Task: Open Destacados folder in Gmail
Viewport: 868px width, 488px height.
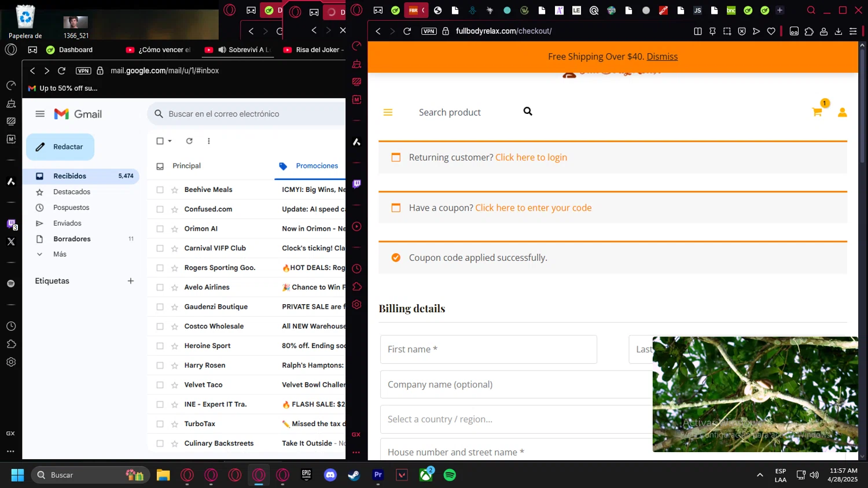Action: point(82,192)
